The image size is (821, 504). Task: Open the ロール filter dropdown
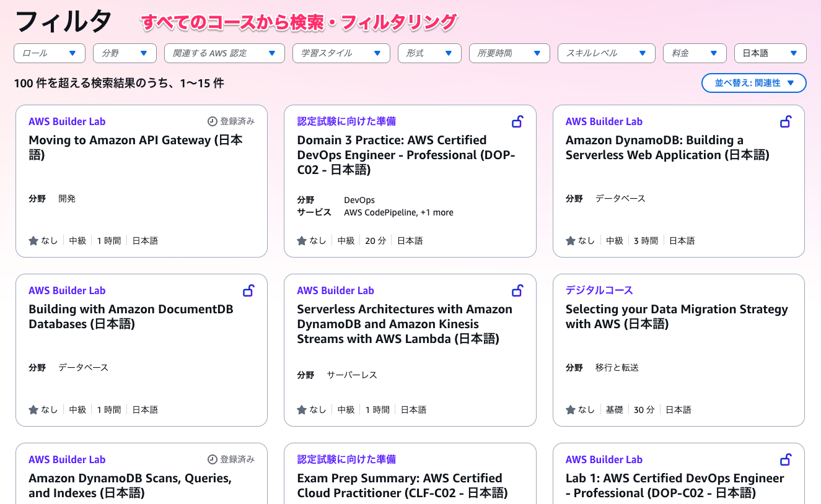click(x=50, y=53)
